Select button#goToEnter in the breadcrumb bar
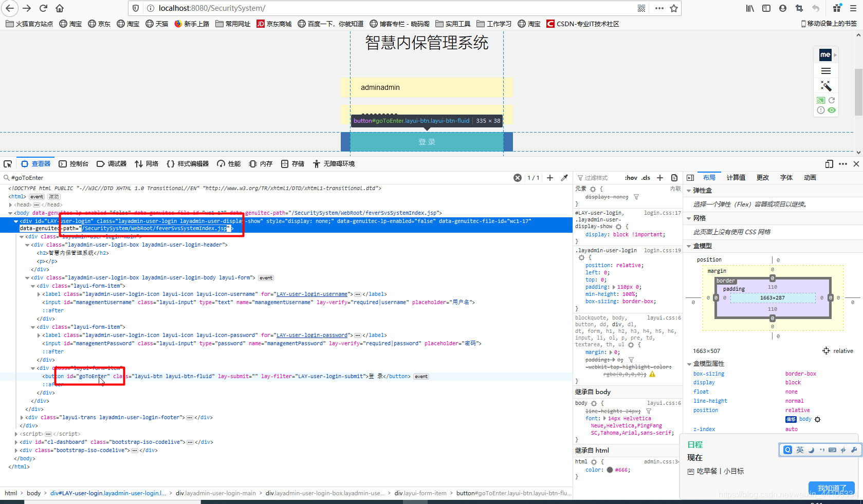Image resolution: width=863 pixels, height=504 pixels. [513, 493]
